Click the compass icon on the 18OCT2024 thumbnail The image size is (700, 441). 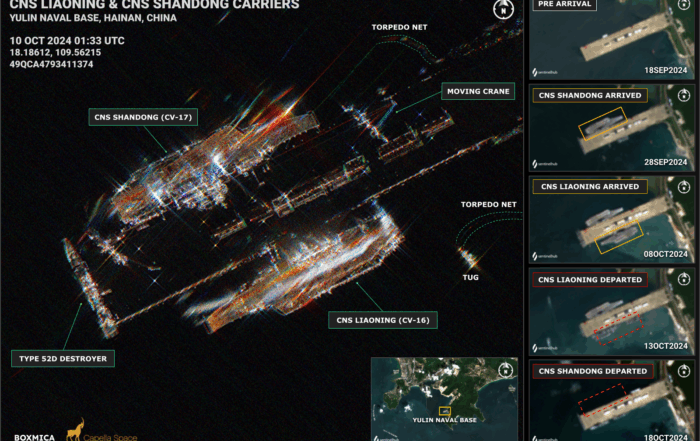(x=684, y=372)
